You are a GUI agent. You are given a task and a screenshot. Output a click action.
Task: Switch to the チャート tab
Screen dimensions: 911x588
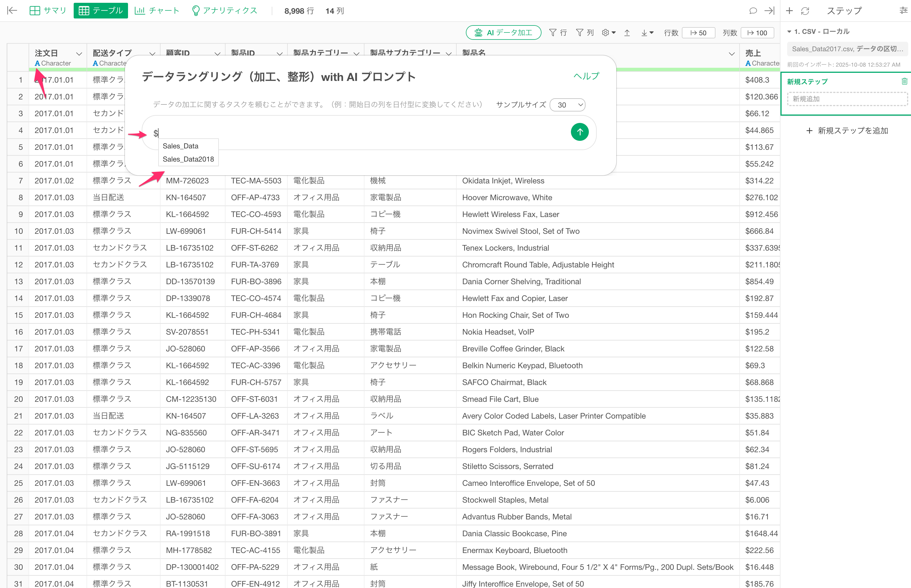point(157,11)
